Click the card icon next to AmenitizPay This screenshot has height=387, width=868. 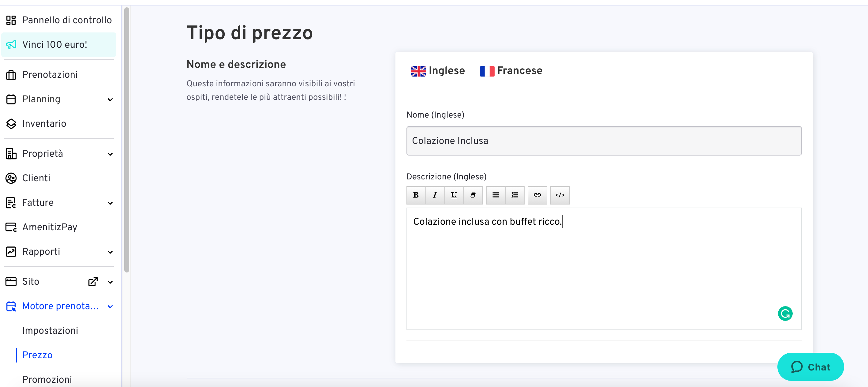click(x=11, y=227)
